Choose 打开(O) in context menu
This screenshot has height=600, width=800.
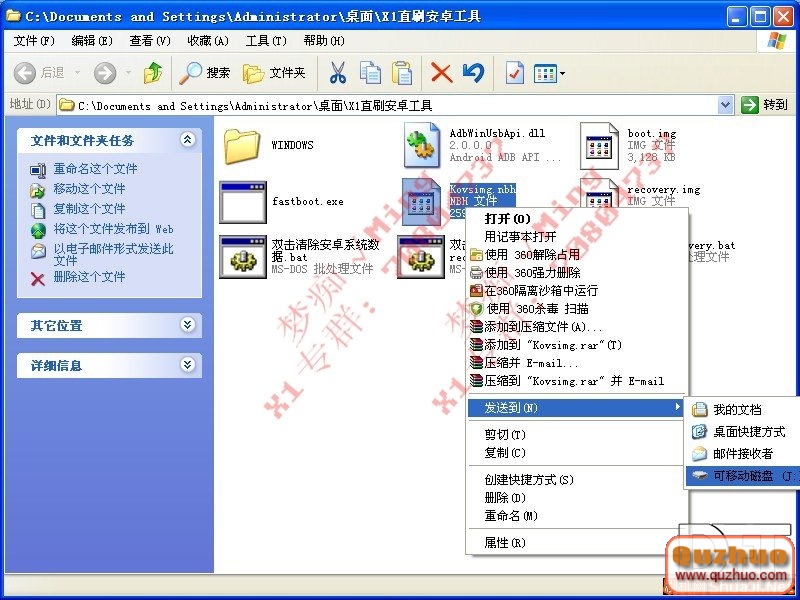[x=577, y=219]
